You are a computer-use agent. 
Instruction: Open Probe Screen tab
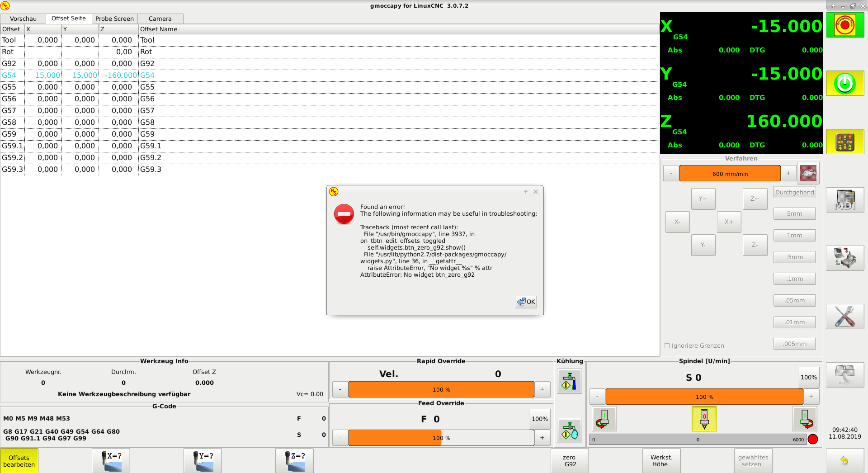point(114,19)
